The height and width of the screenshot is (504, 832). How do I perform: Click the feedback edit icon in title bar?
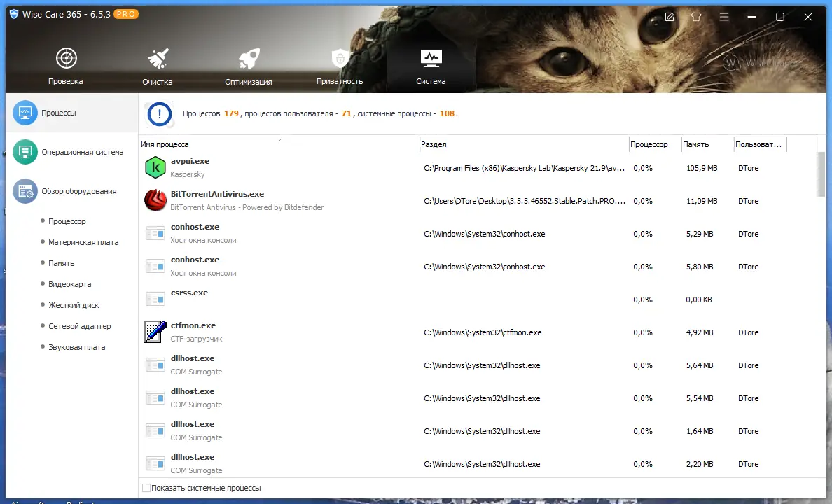click(670, 17)
